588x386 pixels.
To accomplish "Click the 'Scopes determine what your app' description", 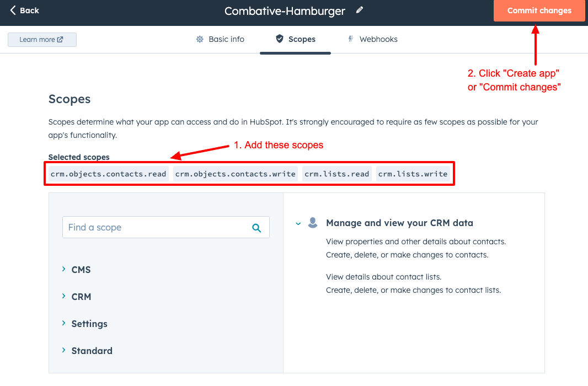I will [293, 128].
